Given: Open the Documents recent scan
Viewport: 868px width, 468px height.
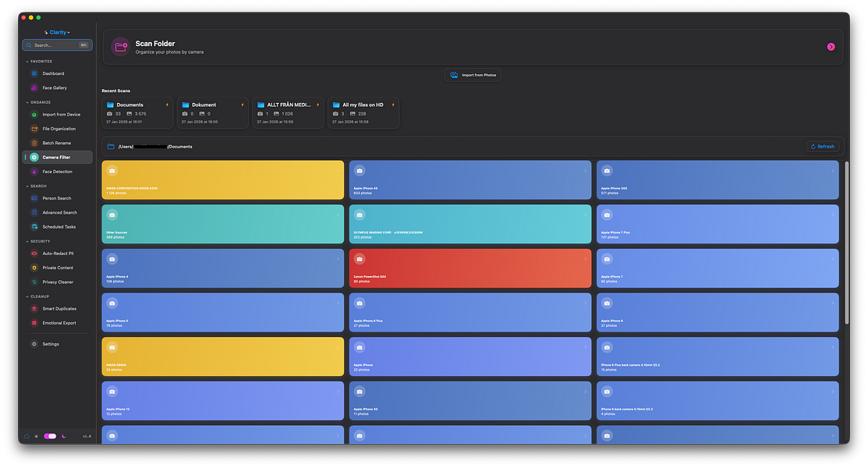Looking at the screenshot, I should pyautogui.click(x=137, y=113).
